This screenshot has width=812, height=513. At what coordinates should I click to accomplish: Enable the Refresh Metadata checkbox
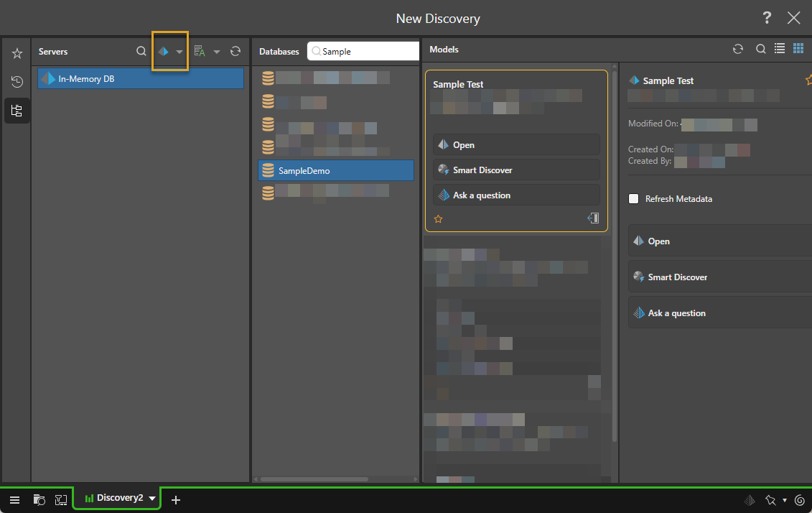tap(634, 199)
